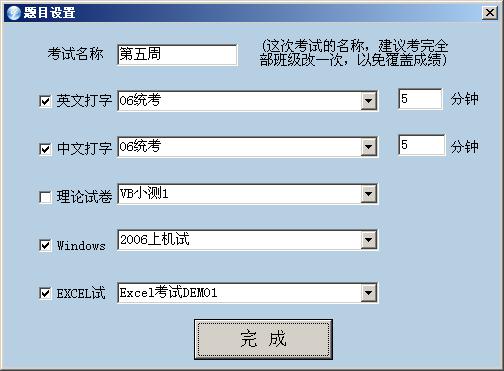Click the 英文打字 minutes input field
Image resolution: width=504 pixels, height=371 pixels.
pyautogui.click(x=421, y=99)
